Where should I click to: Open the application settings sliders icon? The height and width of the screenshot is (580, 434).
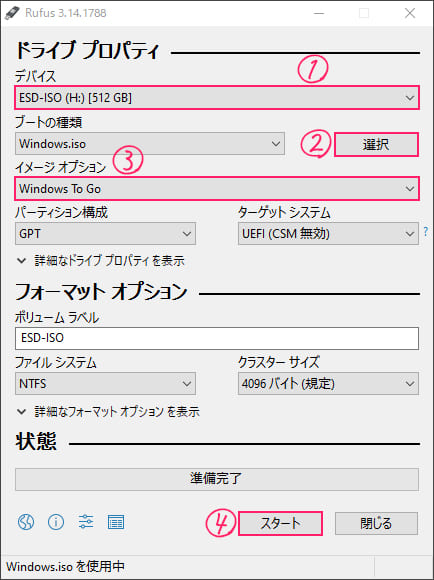click(x=86, y=522)
